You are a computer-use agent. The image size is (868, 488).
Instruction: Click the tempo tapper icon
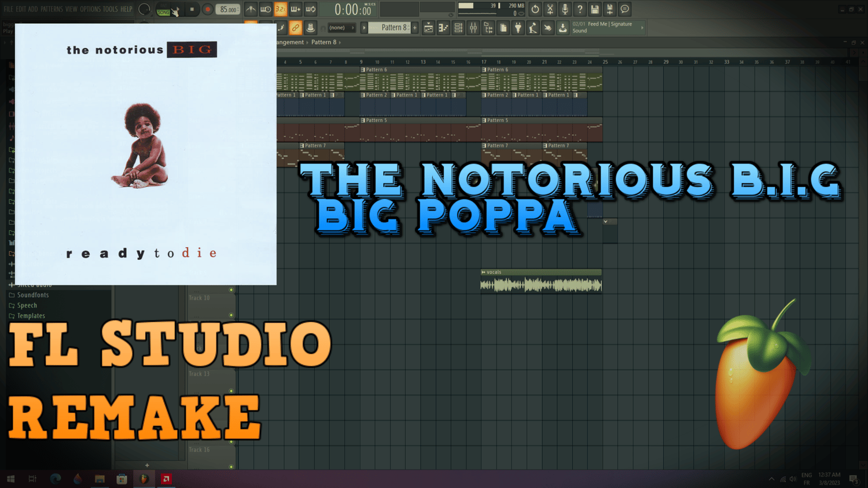pyautogui.click(x=533, y=28)
